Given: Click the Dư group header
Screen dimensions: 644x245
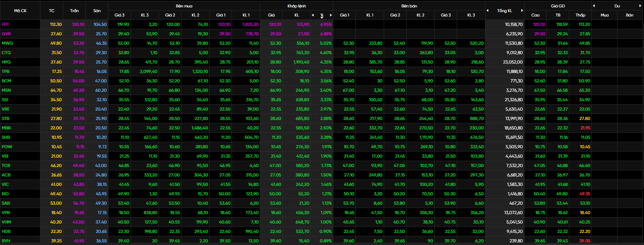Looking at the screenshot, I should point(617,6).
